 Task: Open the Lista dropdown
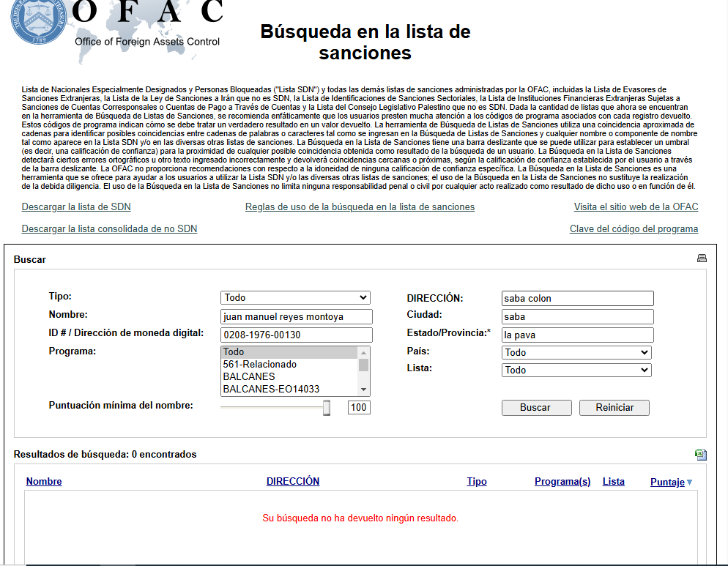click(577, 370)
